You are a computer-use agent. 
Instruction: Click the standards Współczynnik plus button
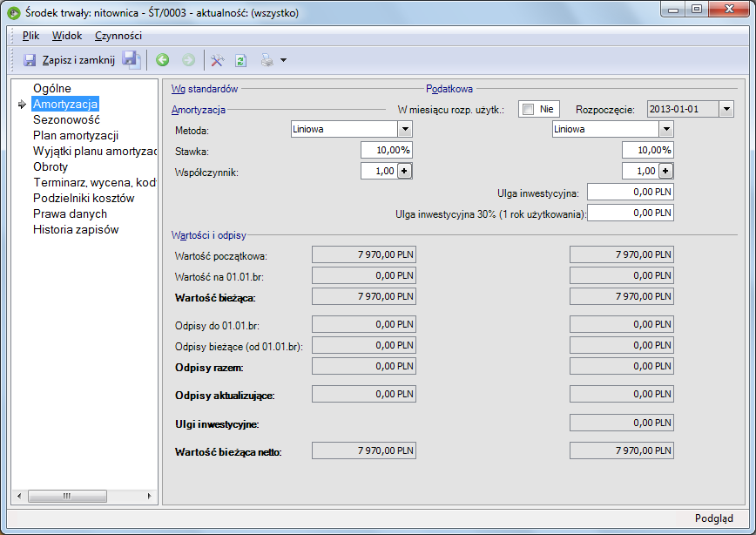pos(404,171)
